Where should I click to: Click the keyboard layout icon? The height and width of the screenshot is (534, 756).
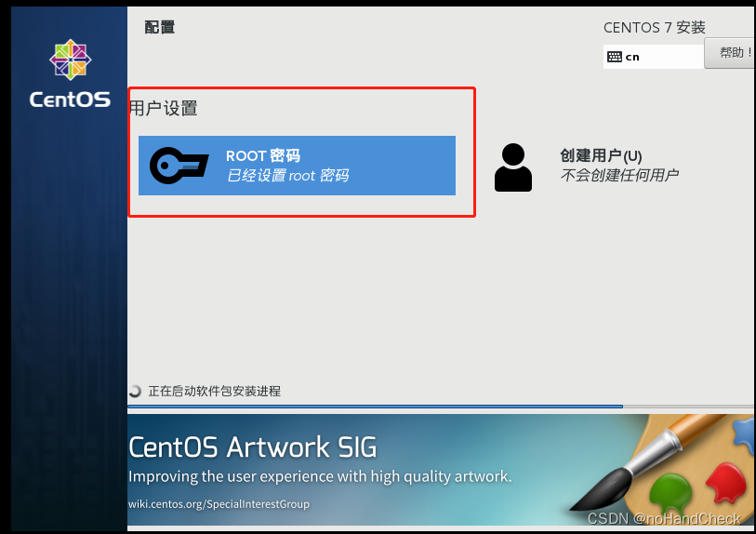(x=615, y=57)
